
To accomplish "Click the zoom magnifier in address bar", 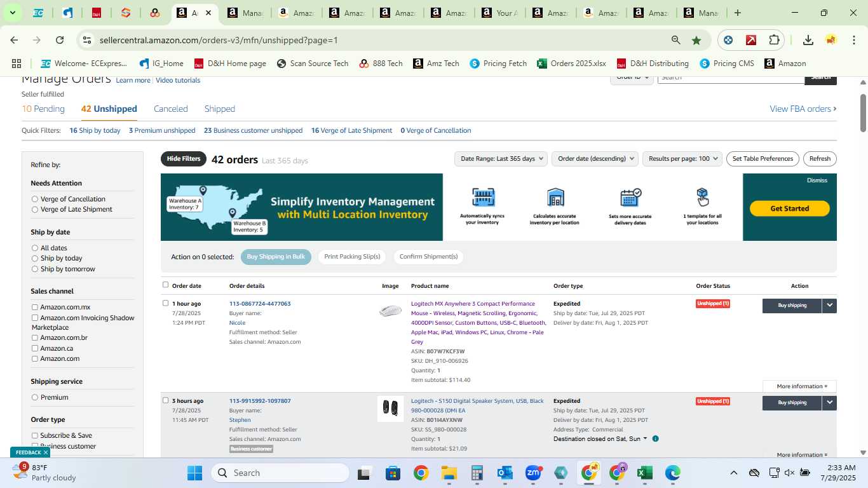I will (676, 40).
